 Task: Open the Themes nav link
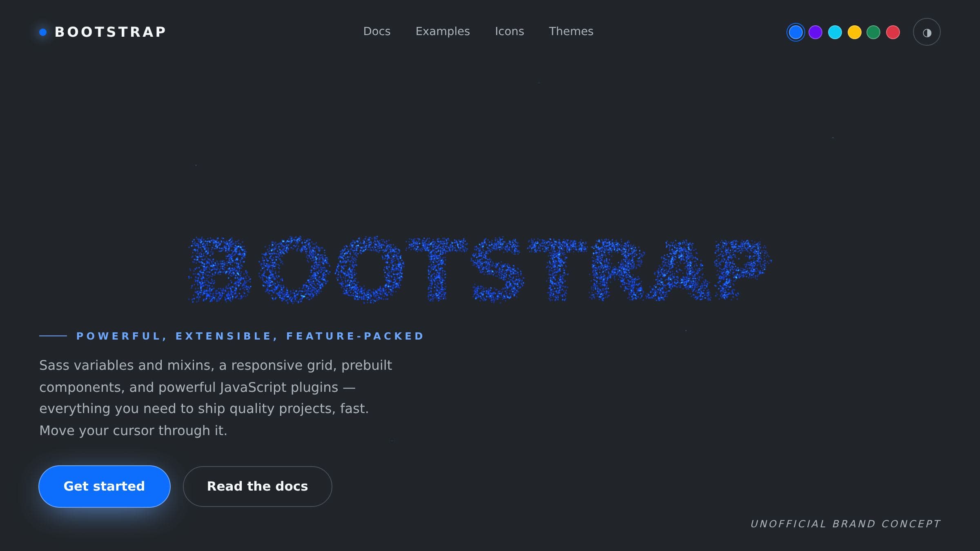[x=571, y=31]
